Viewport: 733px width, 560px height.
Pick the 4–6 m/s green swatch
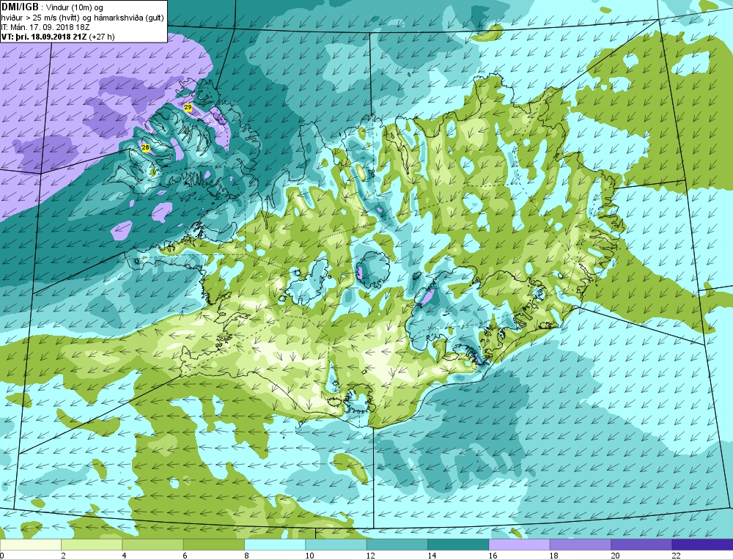tap(153, 545)
